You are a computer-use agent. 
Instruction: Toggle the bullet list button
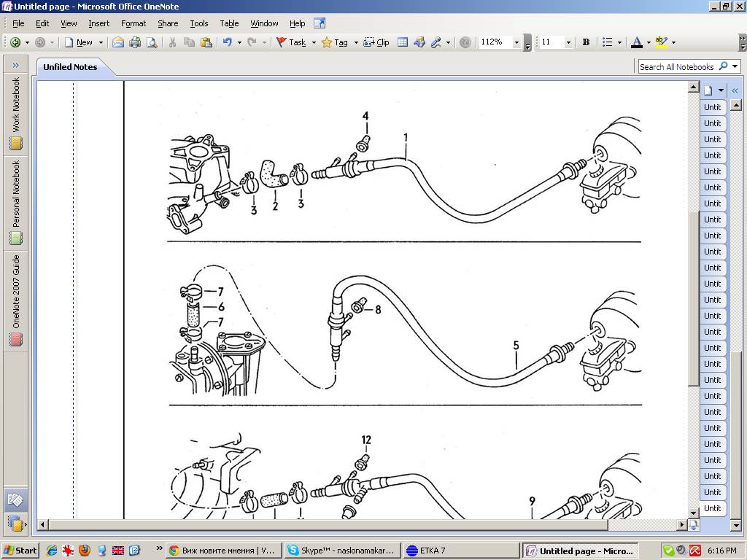pos(607,42)
